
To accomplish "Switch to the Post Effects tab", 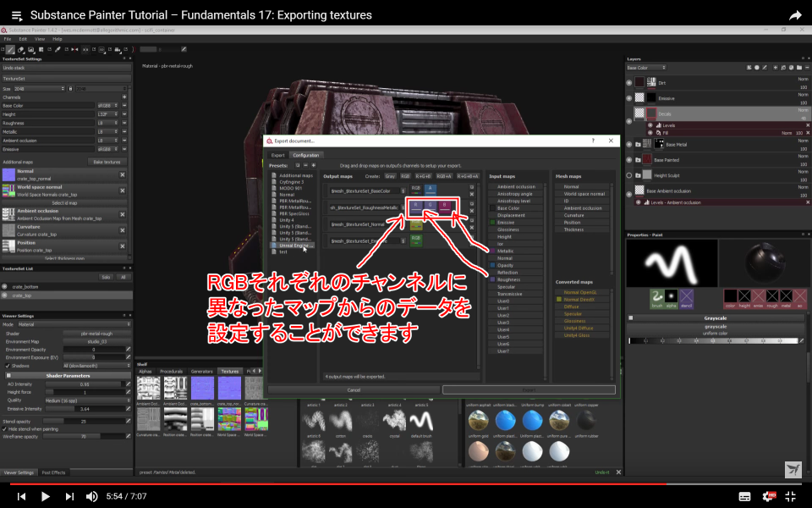I will [53, 472].
